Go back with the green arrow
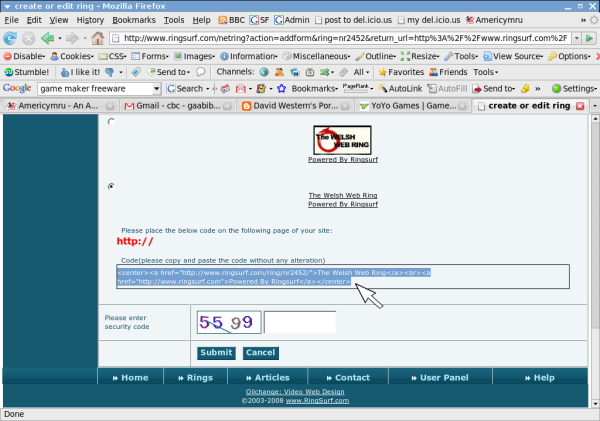This screenshot has height=421, width=600. [48, 38]
